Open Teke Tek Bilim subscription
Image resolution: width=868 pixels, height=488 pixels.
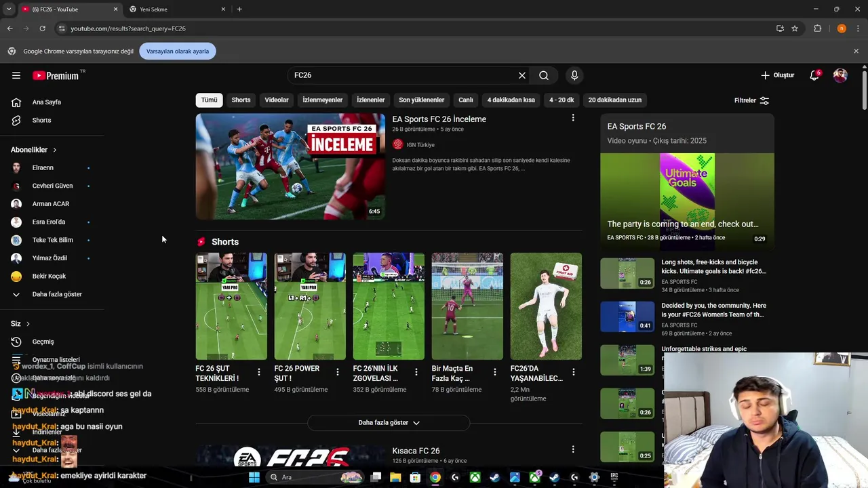(51, 240)
